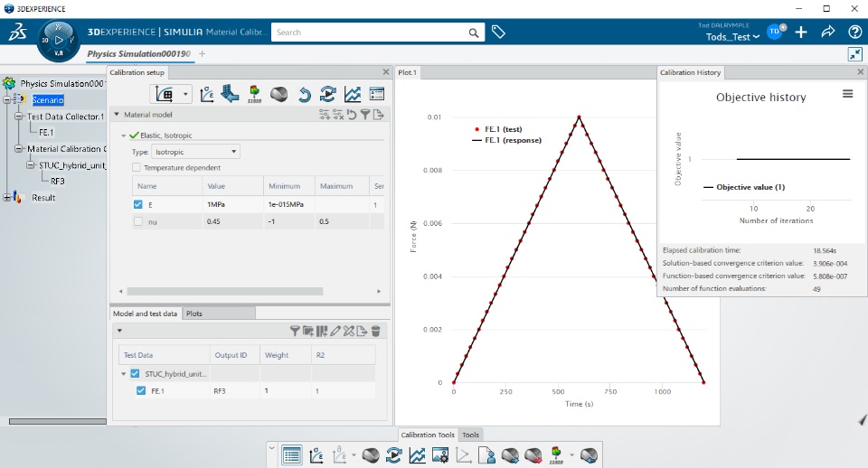
Task: Select the Physics Simulation000190 tab
Action: click(x=139, y=53)
